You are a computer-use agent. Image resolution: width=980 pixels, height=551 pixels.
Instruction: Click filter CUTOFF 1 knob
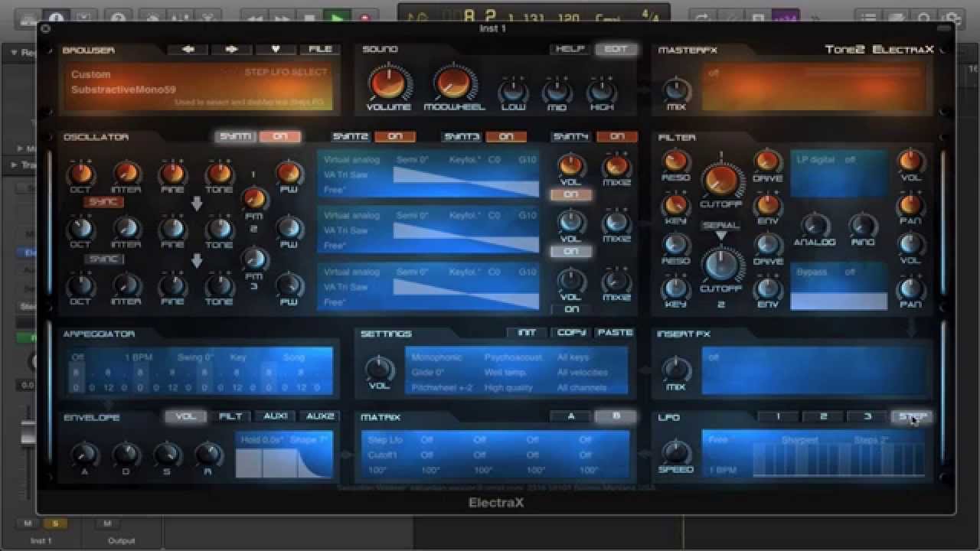pyautogui.click(x=720, y=181)
